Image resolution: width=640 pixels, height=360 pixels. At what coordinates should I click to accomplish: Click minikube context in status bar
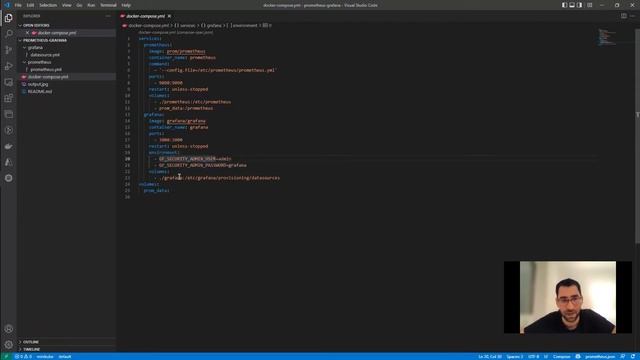45,357
